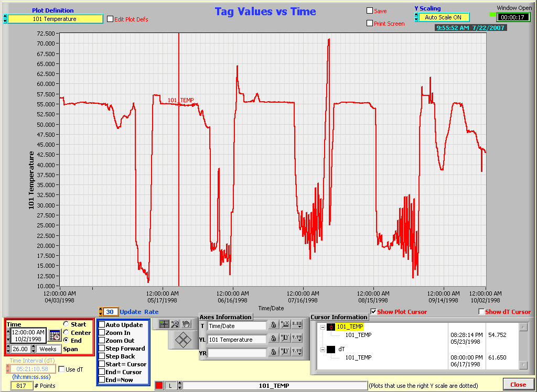This screenshot has height=392, width=537.
Task: Click the 101_TEMP plot cursor glyph
Action: pos(331,327)
